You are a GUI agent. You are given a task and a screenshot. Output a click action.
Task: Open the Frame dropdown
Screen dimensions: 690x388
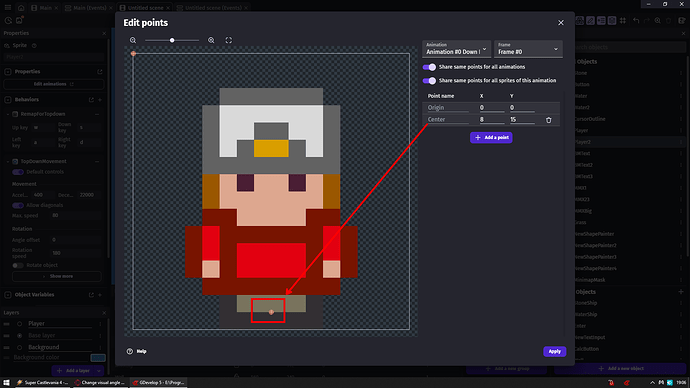coord(528,49)
